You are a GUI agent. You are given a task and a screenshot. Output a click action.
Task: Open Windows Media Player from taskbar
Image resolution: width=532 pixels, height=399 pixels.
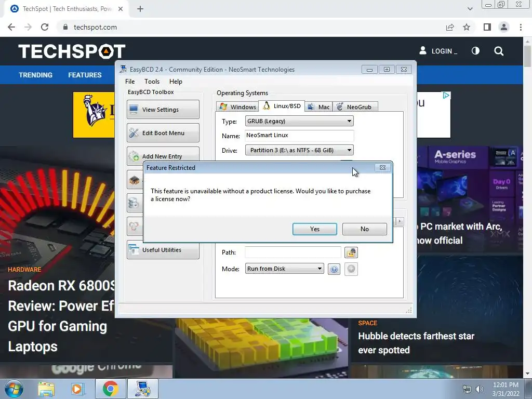click(x=77, y=389)
